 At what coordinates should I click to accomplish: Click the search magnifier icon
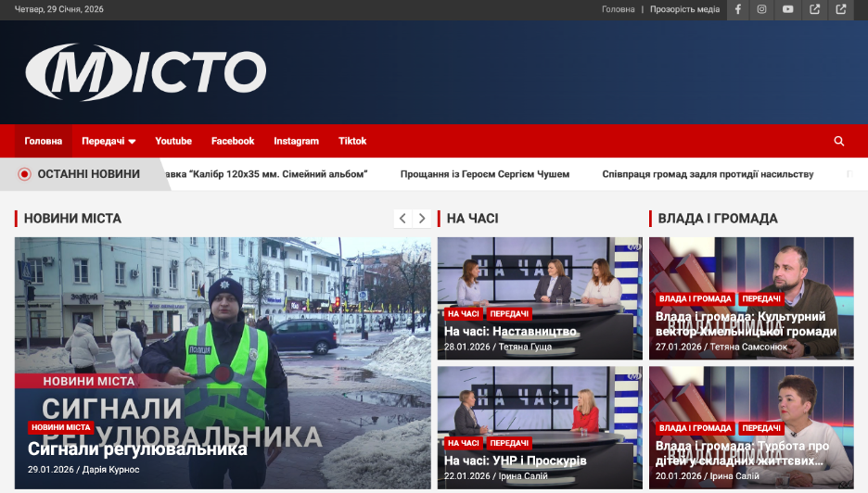point(839,141)
